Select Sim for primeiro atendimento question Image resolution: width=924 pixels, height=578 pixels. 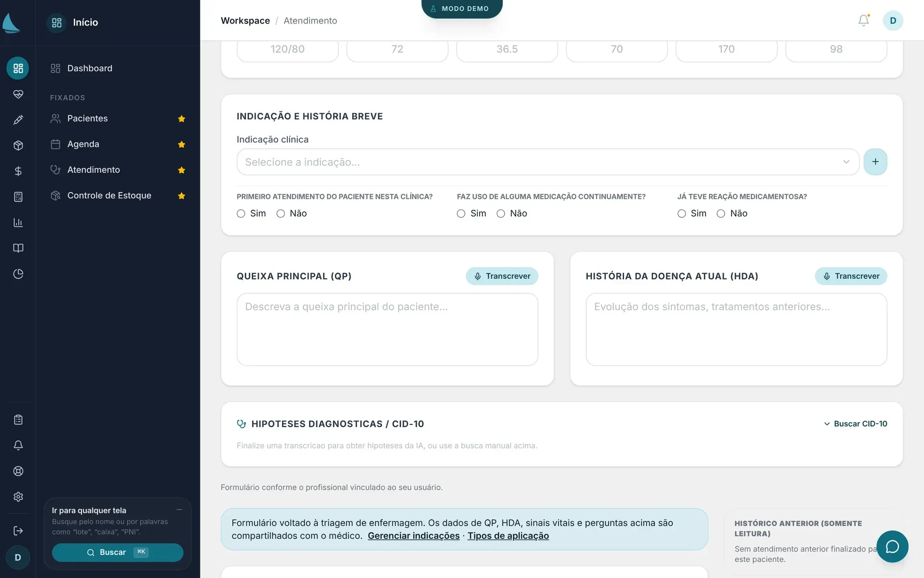(x=241, y=213)
